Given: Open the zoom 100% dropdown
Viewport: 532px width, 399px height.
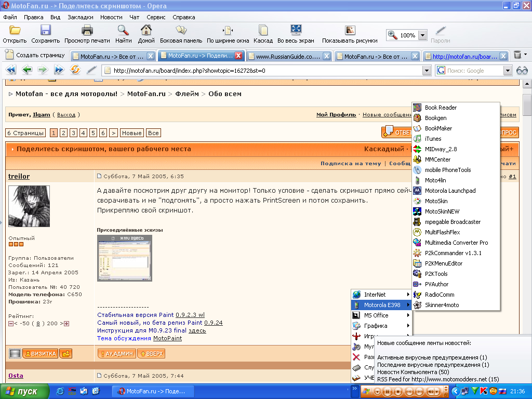Looking at the screenshot, I should [422, 35].
